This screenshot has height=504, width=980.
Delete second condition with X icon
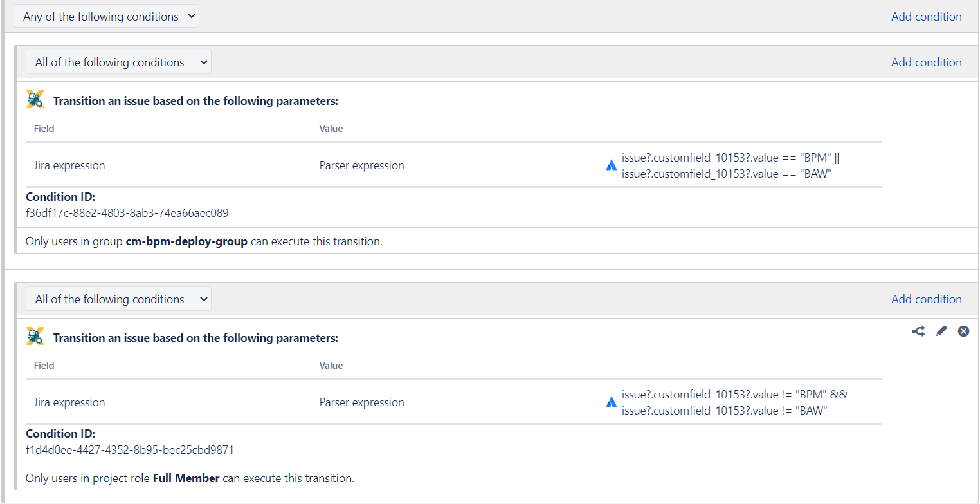coord(963,331)
